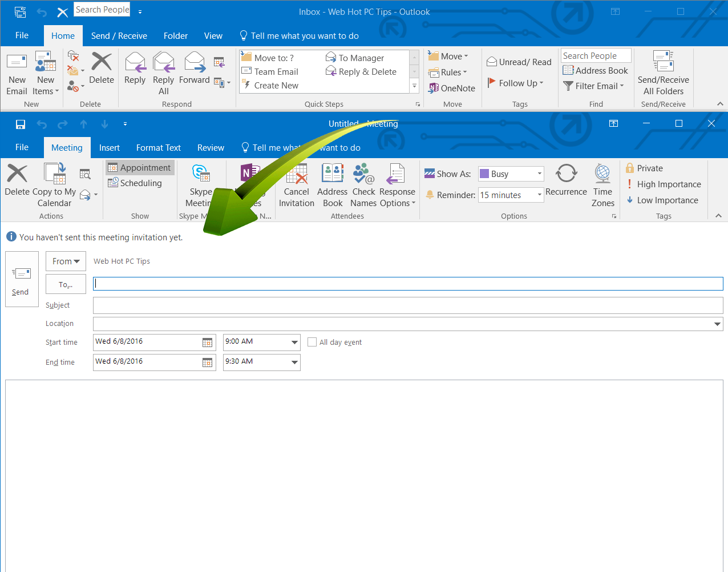Open the Move dropdown in the ribbon
Screen dimensions: 728x572
[448, 56]
